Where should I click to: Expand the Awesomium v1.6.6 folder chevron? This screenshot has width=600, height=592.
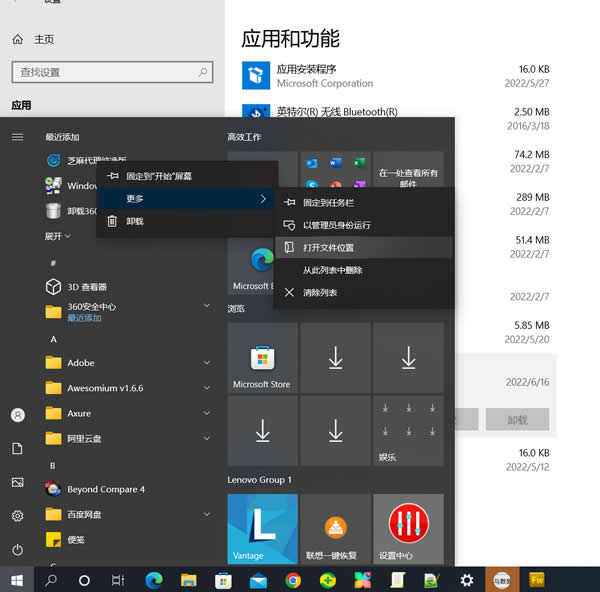tap(207, 388)
